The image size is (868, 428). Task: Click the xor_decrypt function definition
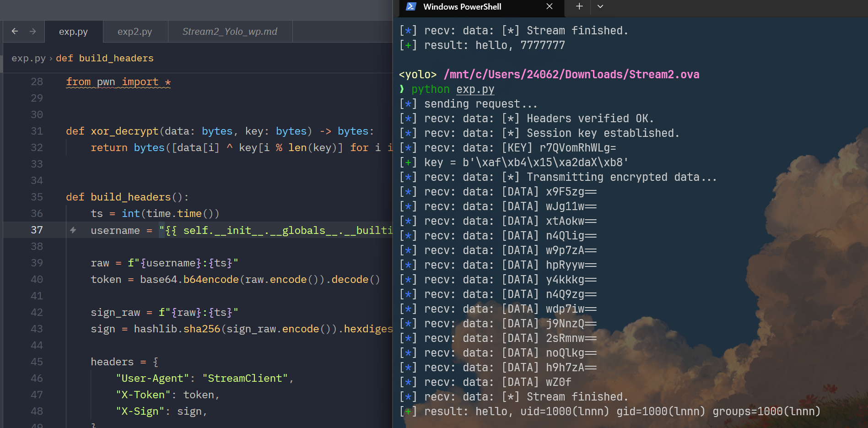(124, 131)
